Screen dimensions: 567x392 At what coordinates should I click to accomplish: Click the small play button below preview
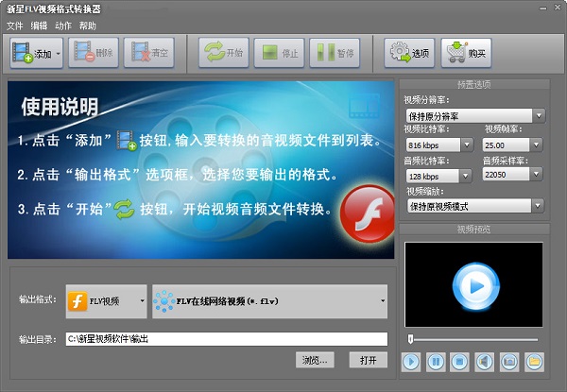tap(411, 361)
